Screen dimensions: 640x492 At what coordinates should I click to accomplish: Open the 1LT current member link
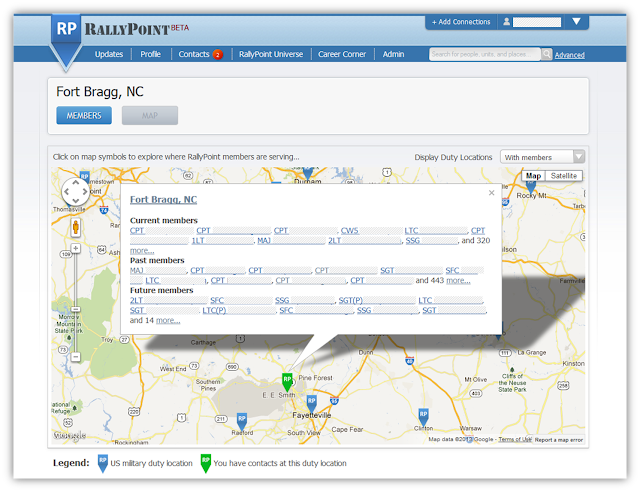pyautogui.click(x=198, y=240)
